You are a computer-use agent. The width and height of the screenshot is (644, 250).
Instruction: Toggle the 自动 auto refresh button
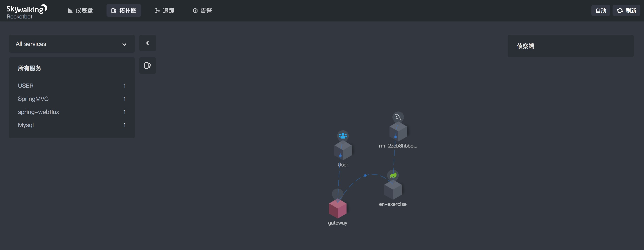point(600,11)
